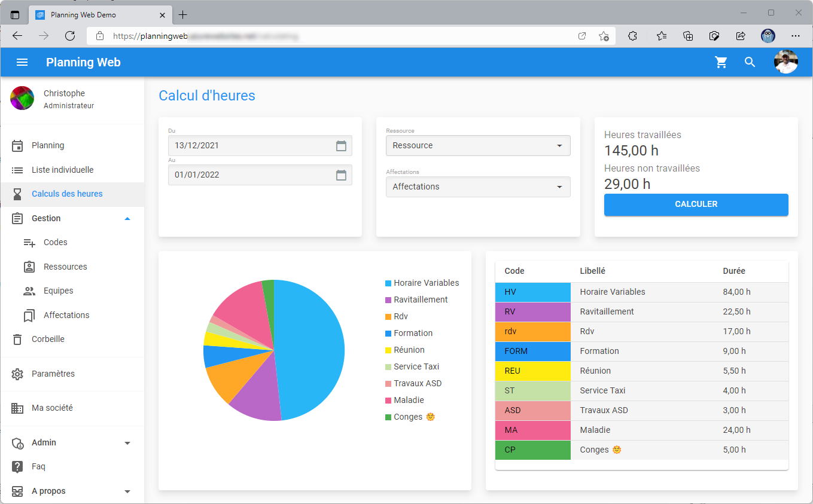The height and width of the screenshot is (504, 813).
Task: Open the user avatar in the app bar
Action: tap(785, 62)
